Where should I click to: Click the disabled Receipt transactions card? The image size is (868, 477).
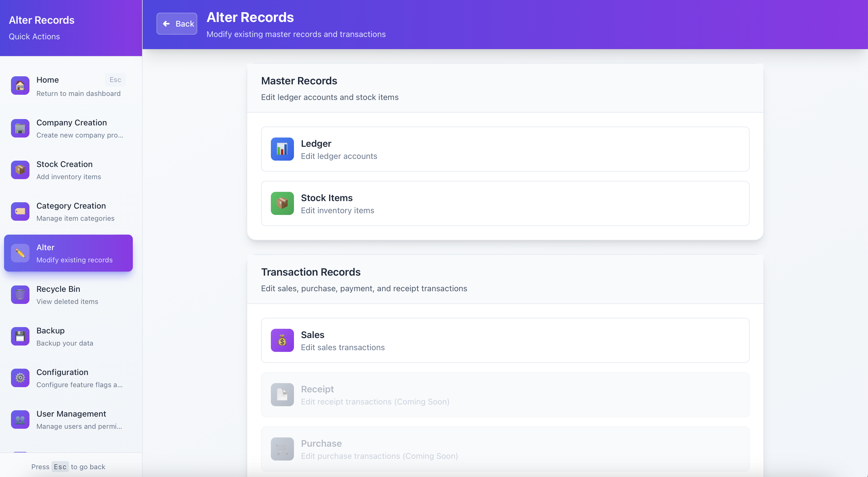tap(505, 394)
